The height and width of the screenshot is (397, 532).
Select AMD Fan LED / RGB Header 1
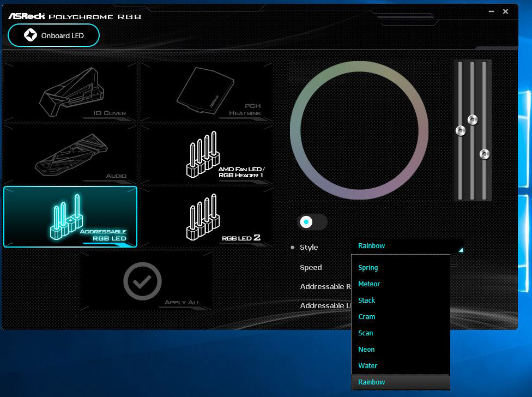click(x=206, y=153)
